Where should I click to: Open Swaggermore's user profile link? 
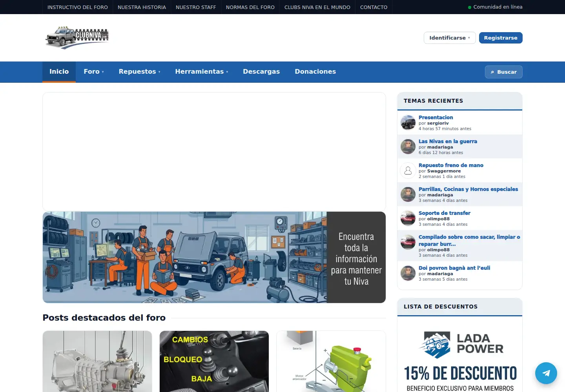444,171
